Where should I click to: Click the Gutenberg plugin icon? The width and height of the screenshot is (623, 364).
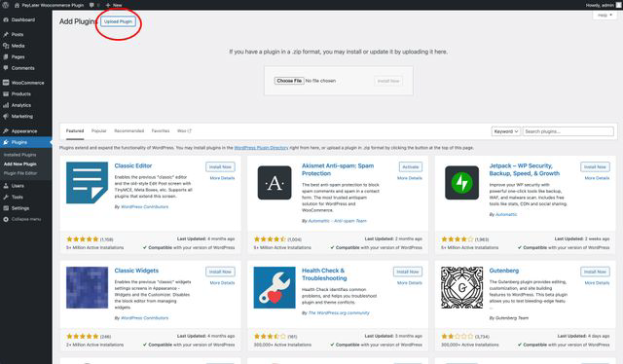click(462, 287)
